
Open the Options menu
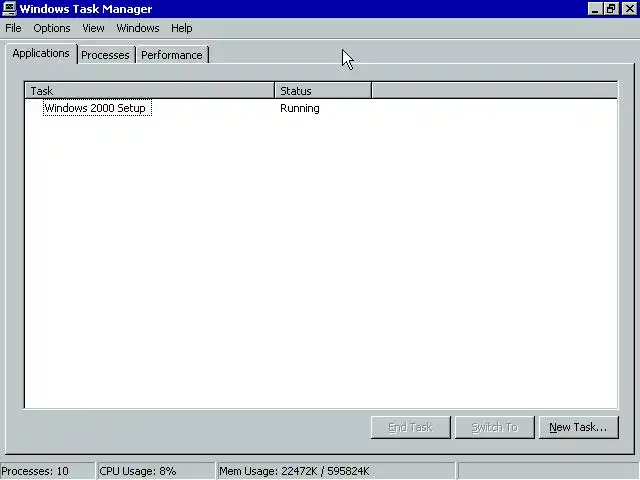[52, 28]
